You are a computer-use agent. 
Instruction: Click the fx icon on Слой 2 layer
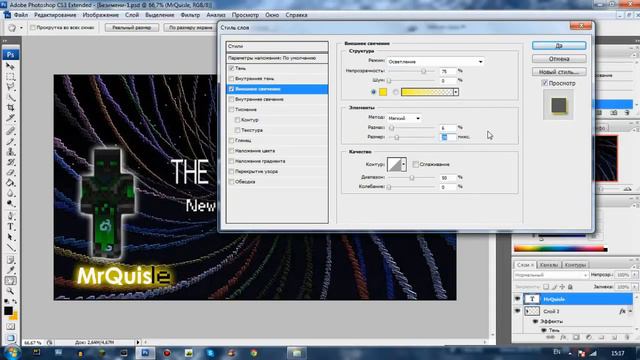tap(622, 311)
